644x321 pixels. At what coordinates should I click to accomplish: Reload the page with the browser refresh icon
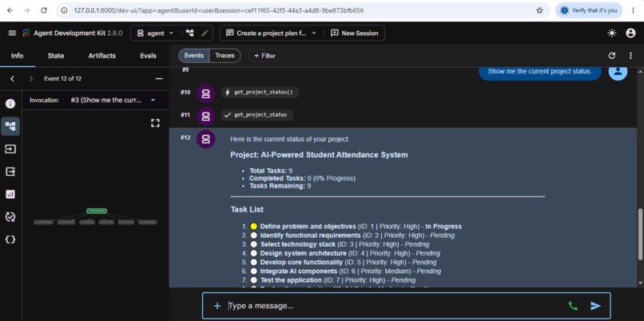click(x=44, y=10)
